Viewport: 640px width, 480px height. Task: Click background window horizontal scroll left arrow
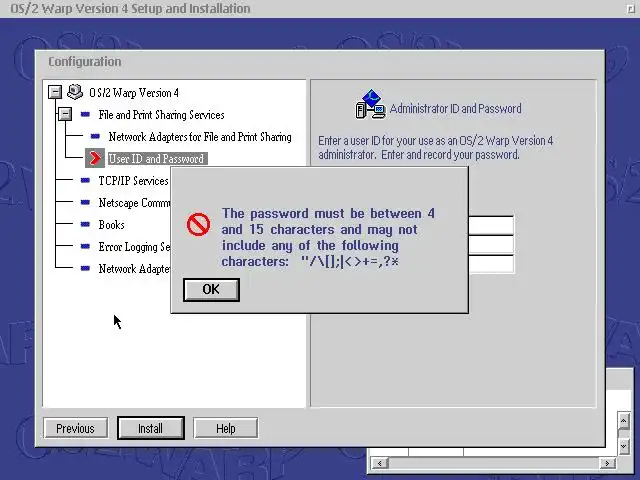point(380,463)
